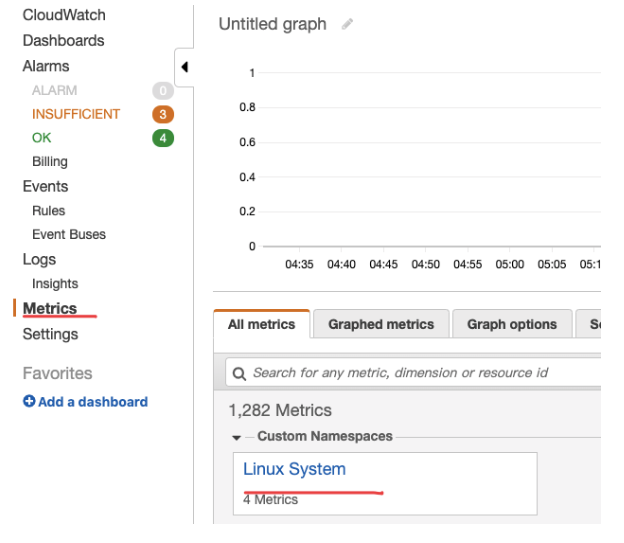Navigate to Event Buses

[x=69, y=234]
